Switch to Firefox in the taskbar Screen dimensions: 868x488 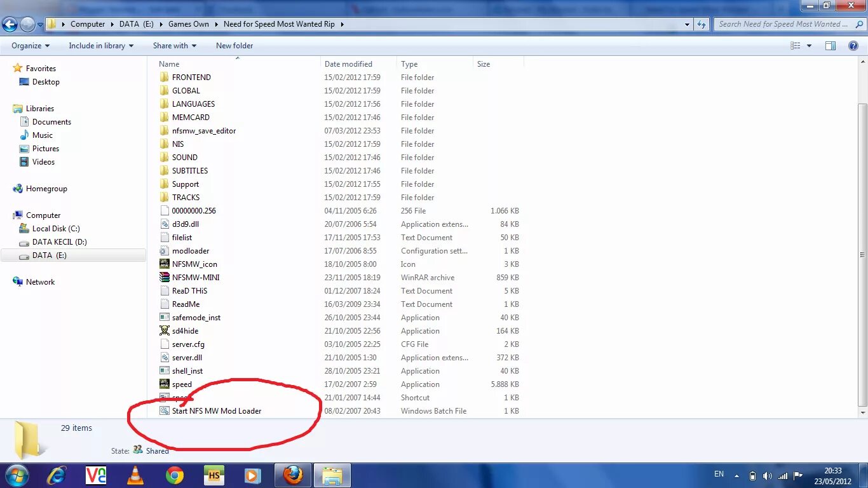tap(293, 475)
